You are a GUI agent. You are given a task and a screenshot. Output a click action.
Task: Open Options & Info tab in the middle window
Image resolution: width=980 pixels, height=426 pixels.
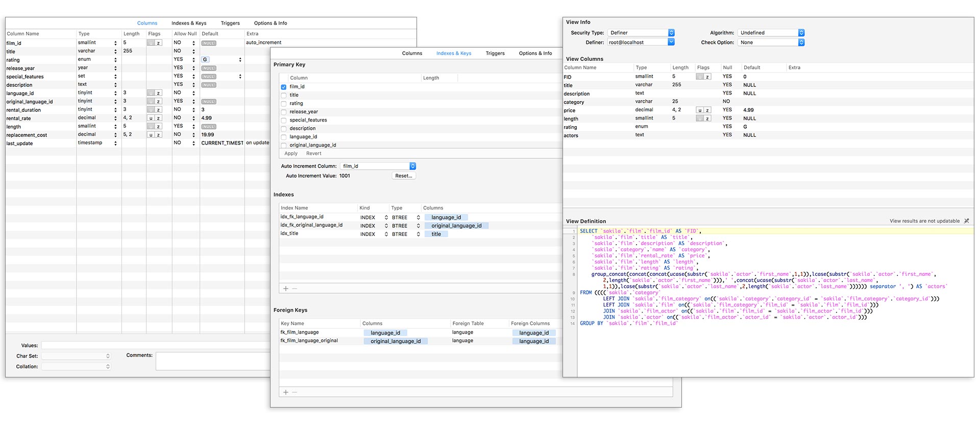click(x=535, y=53)
